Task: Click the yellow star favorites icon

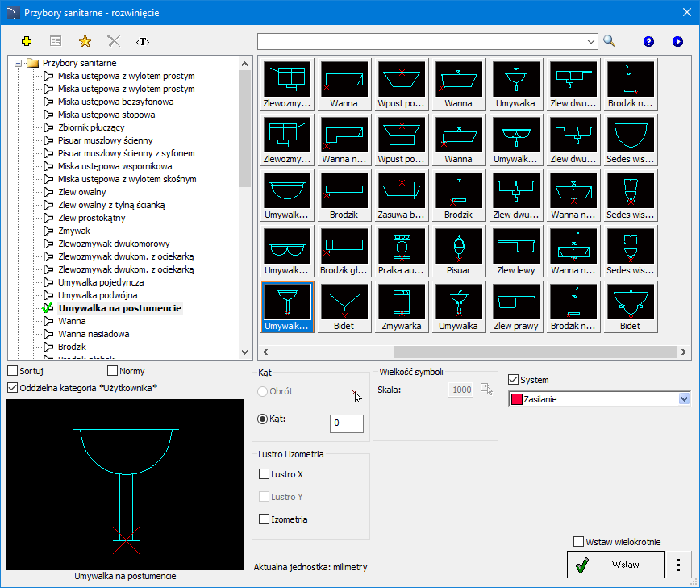Action: point(85,41)
